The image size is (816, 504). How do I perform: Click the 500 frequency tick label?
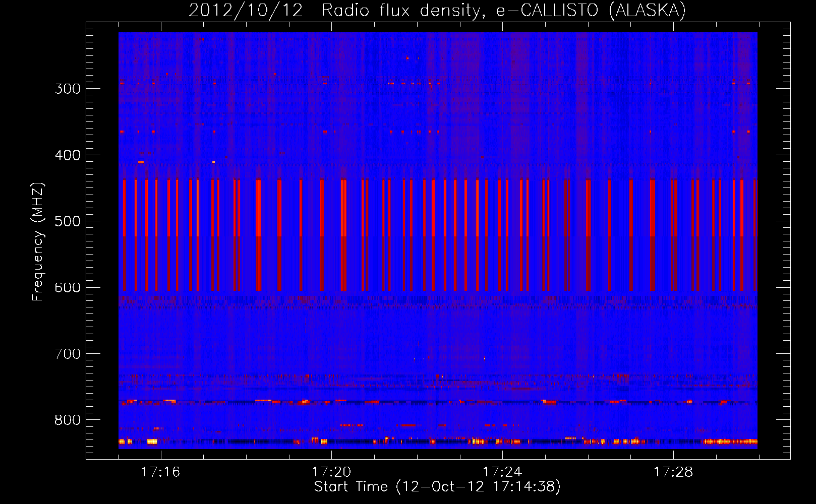(x=68, y=221)
